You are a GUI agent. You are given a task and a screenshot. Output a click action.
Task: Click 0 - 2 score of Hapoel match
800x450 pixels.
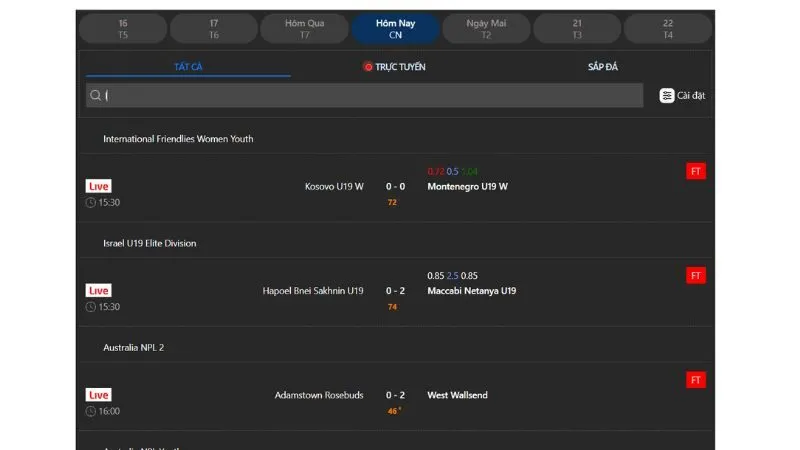click(395, 291)
